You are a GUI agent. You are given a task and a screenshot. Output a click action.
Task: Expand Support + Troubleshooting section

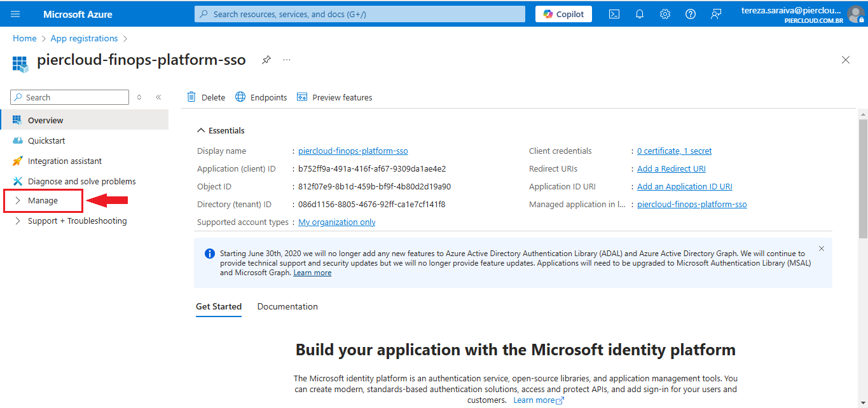(x=77, y=221)
